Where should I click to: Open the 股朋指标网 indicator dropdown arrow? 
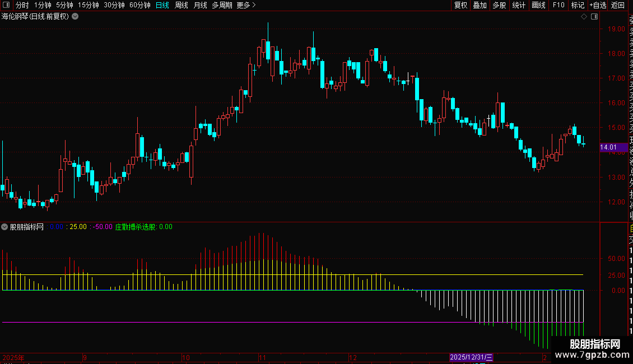coord(4,227)
